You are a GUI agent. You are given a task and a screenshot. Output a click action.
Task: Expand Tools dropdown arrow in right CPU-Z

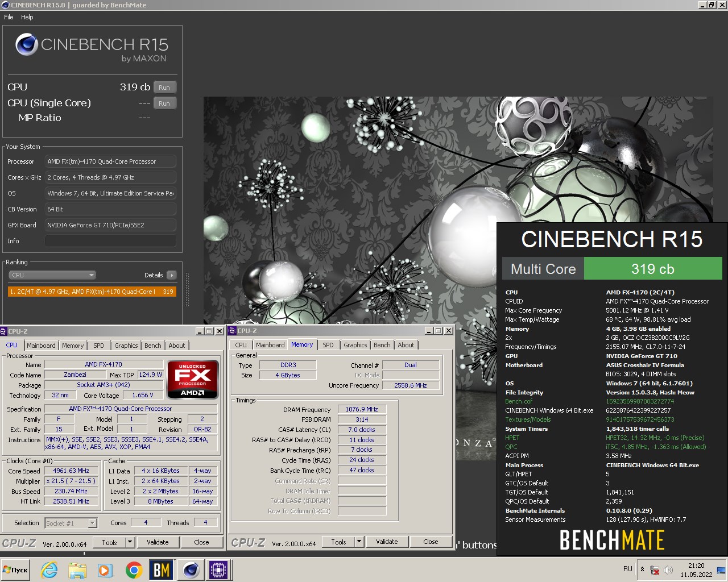(x=359, y=542)
